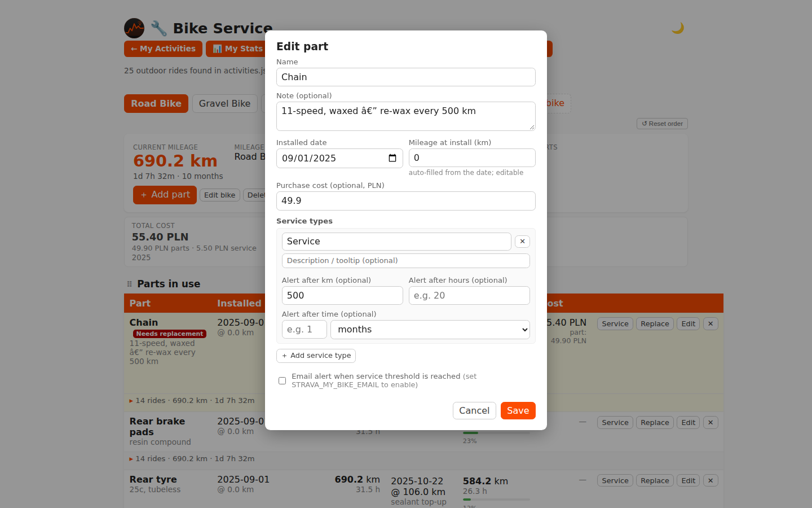The height and width of the screenshot is (508, 812).
Task: Switch to the Gravel Bike tab
Action: click(224, 104)
